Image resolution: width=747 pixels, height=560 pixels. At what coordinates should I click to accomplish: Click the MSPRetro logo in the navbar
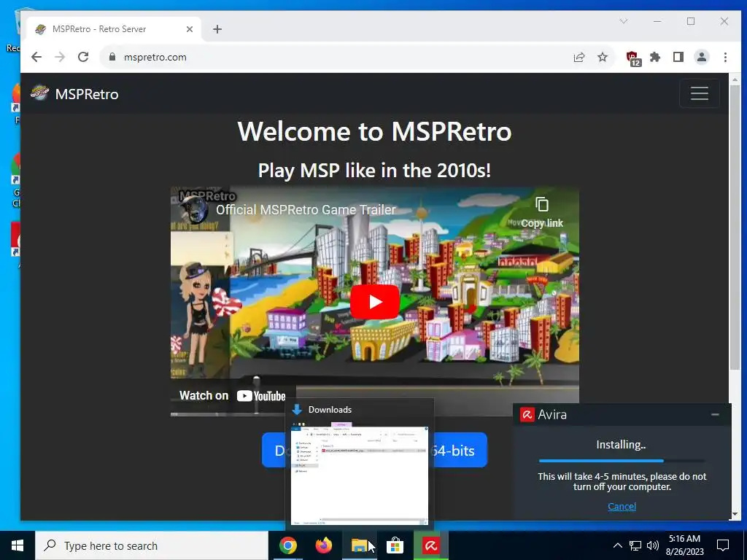point(39,93)
